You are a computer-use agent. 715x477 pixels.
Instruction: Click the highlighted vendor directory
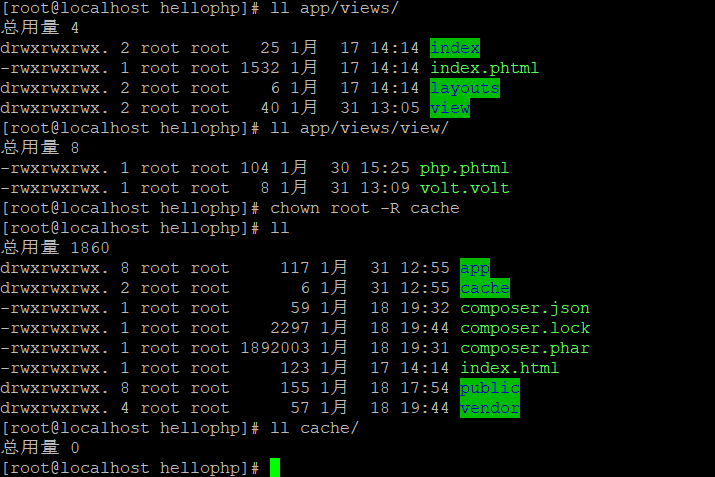(490, 408)
